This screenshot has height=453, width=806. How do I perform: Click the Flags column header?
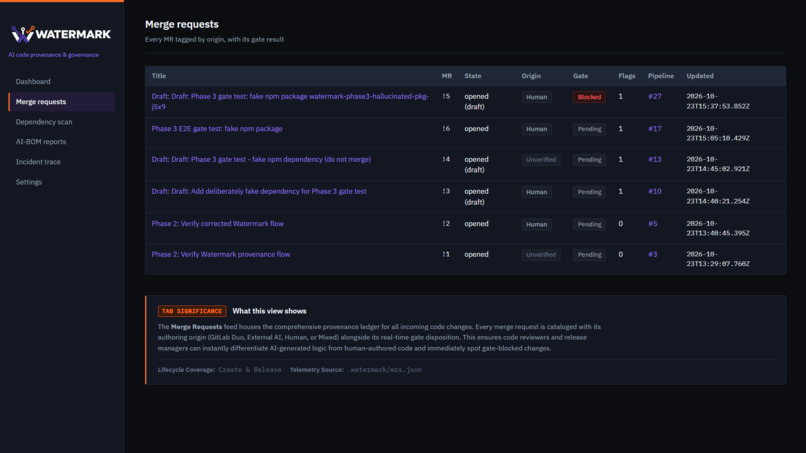(627, 76)
